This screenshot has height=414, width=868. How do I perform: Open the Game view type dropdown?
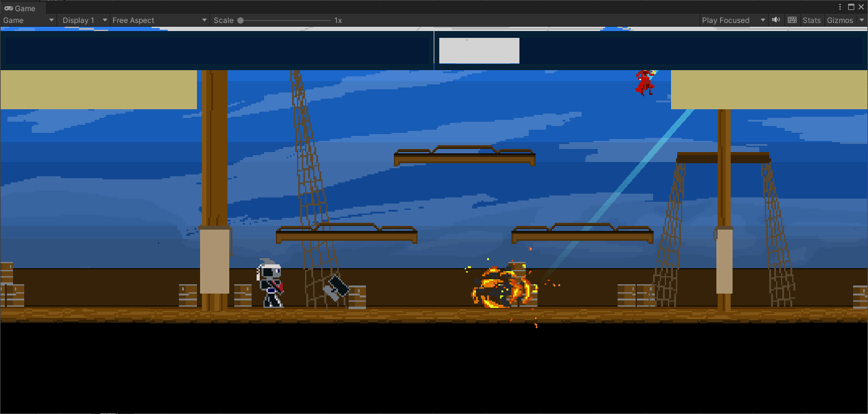(x=29, y=20)
